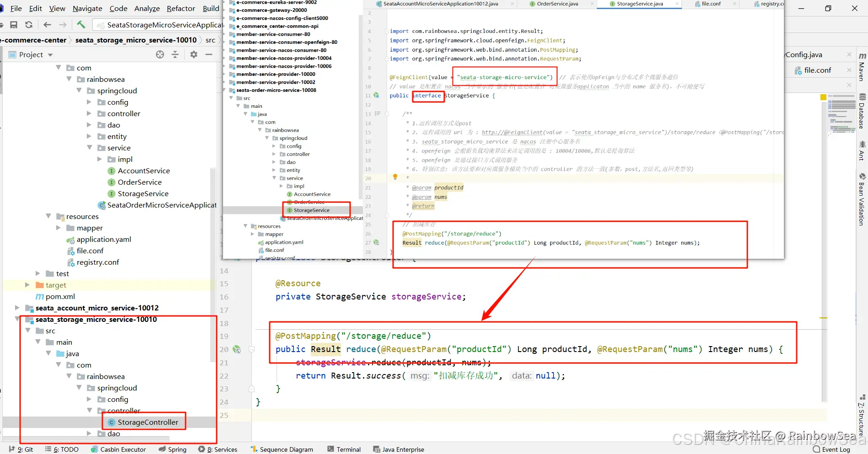Open the Java Enterprise tool window
868x454 pixels.
pos(399,449)
